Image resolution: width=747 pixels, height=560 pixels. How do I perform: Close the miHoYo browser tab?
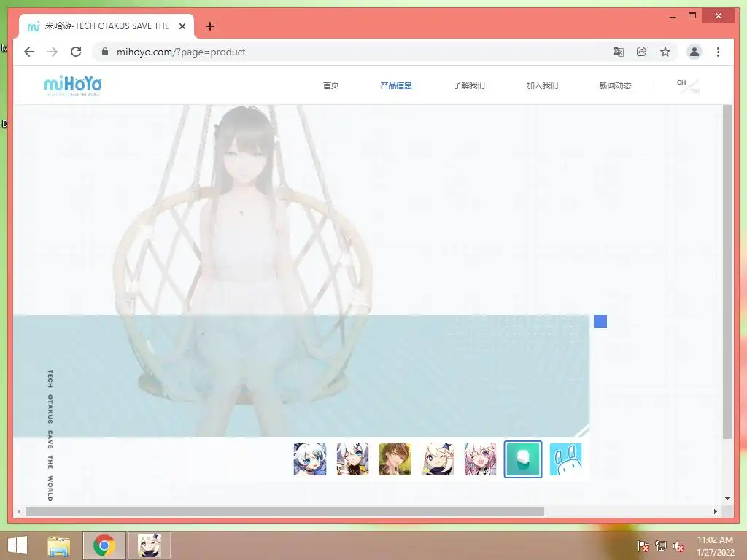182,26
